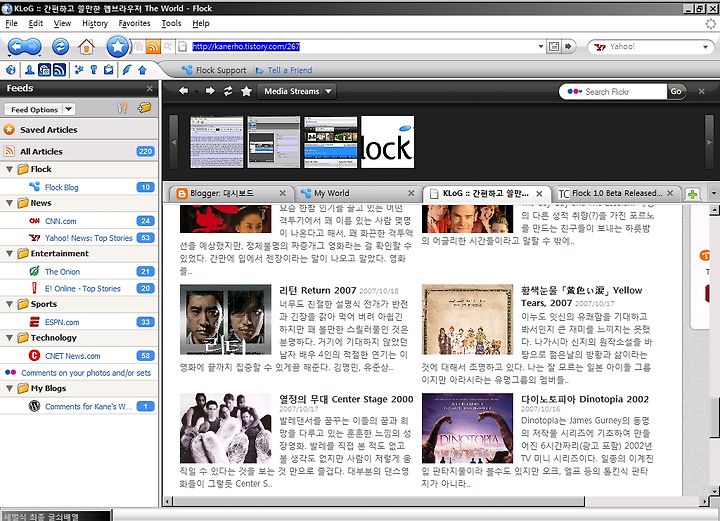Open the address bar history dropdown arrow
This screenshot has height=521, width=720.
(541, 46)
